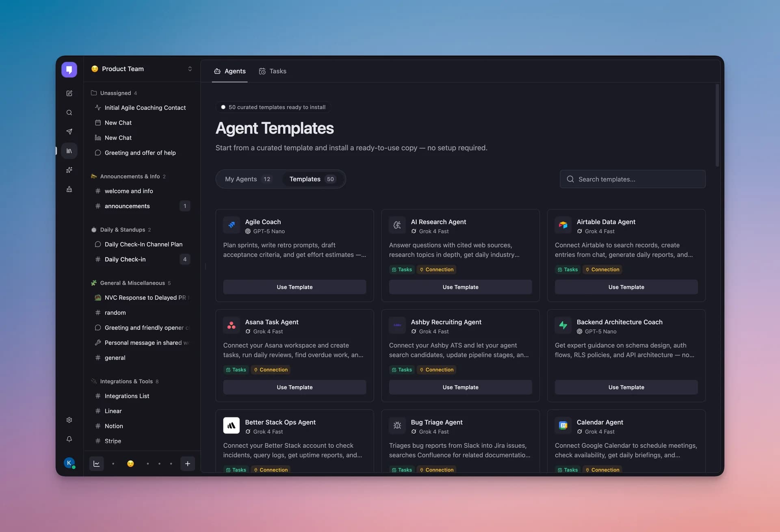Click the search icon in left rail

(x=69, y=112)
